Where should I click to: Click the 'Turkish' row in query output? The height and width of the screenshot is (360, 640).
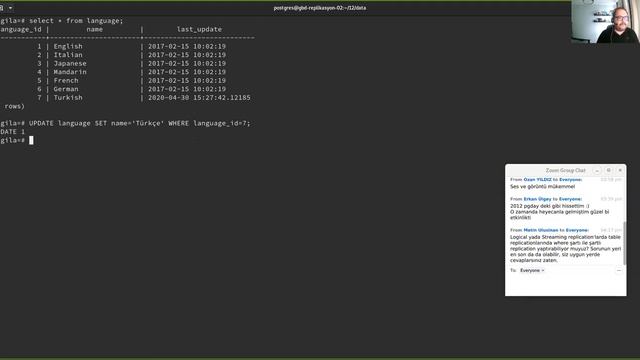(143, 98)
